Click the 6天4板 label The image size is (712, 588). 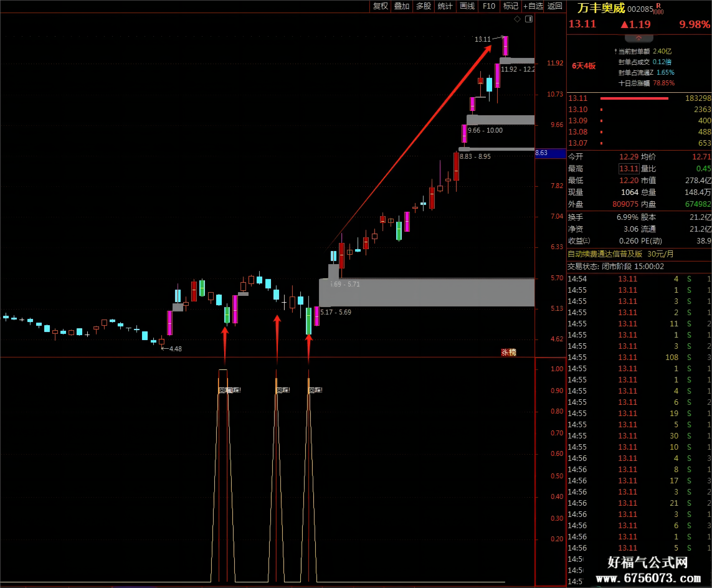(x=584, y=66)
